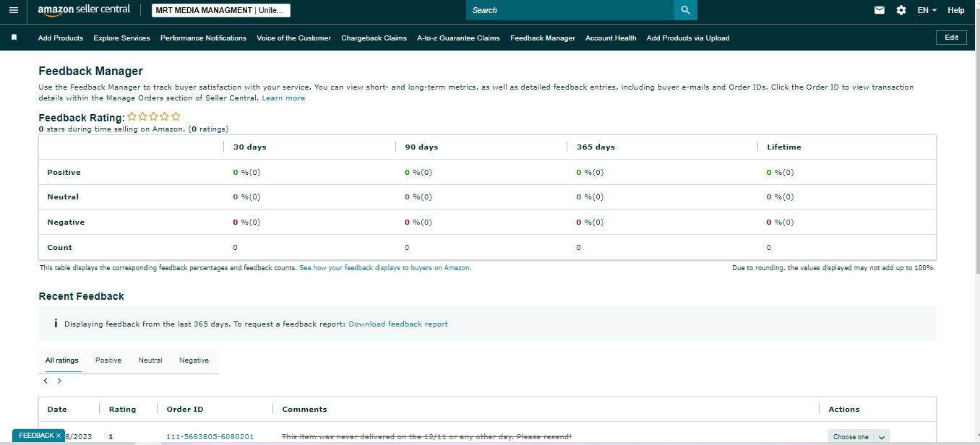This screenshot has width=980, height=445.
Task: Open the EN language dropdown
Action: click(x=927, y=10)
